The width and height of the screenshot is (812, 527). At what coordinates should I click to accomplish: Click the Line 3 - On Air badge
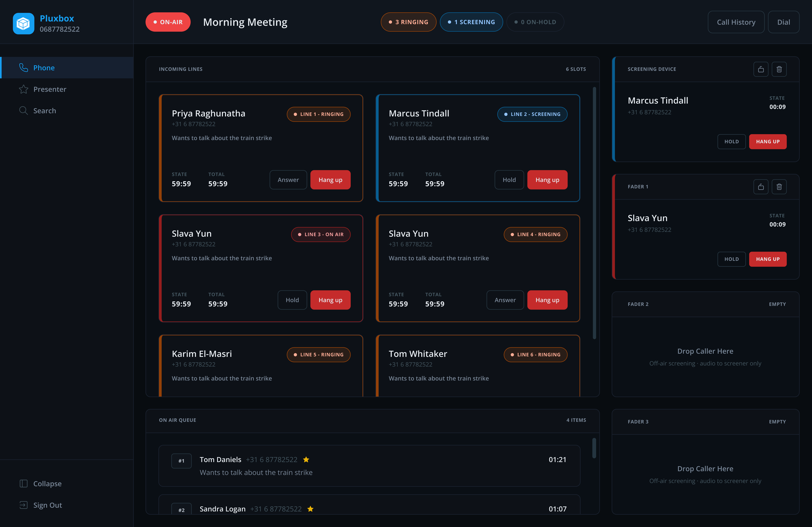pyautogui.click(x=321, y=235)
